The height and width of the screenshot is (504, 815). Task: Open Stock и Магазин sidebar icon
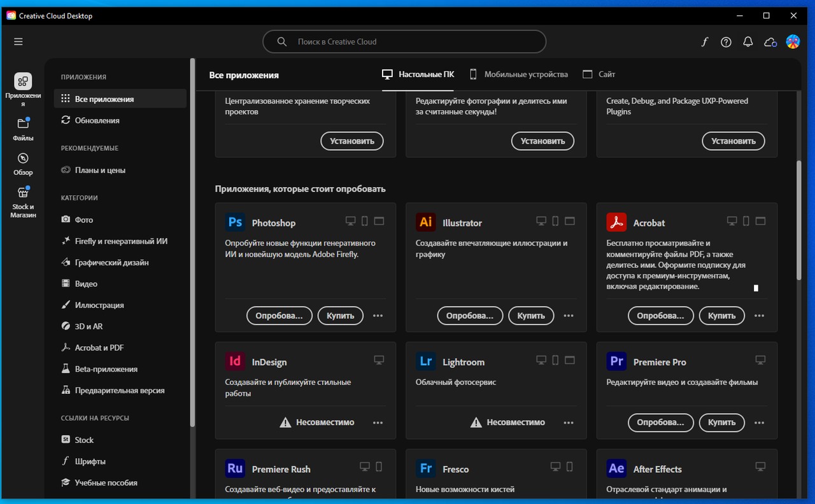click(x=23, y=192)
